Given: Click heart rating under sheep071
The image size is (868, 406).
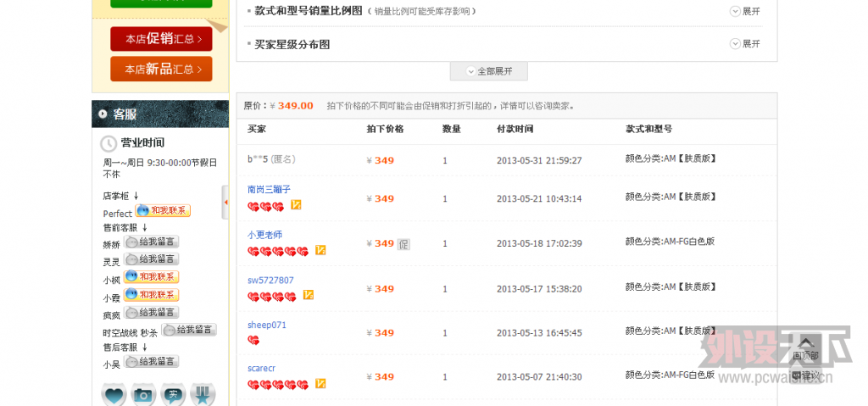Looking at the screenshot, I should [253, 340].
